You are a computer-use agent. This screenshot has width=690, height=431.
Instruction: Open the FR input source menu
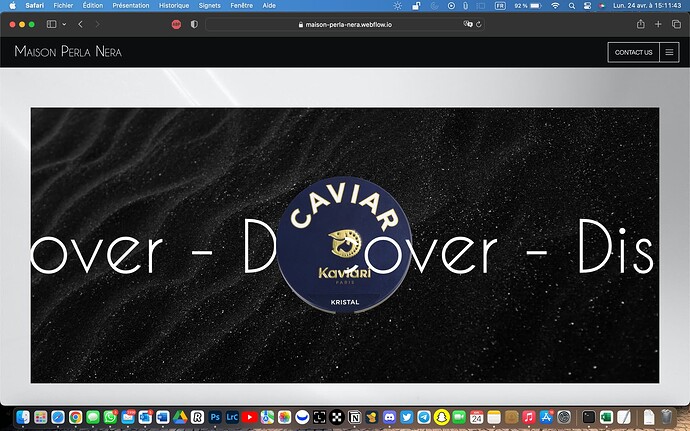500,6
